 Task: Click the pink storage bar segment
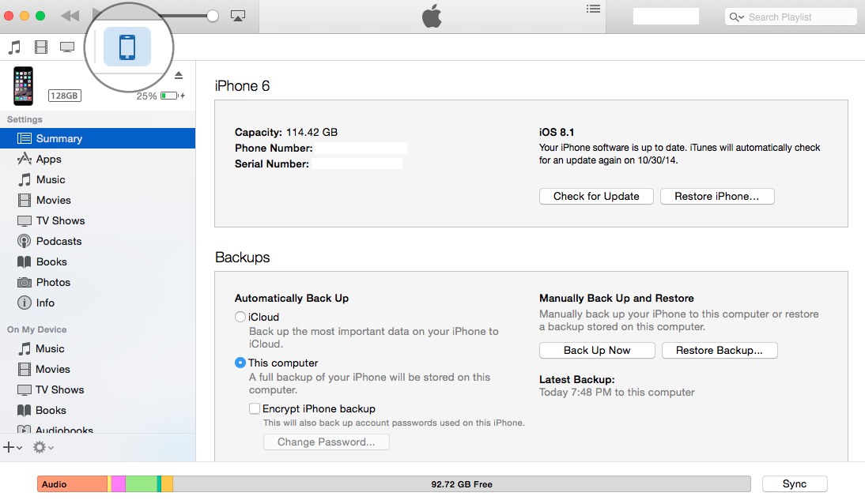point(119,484)
